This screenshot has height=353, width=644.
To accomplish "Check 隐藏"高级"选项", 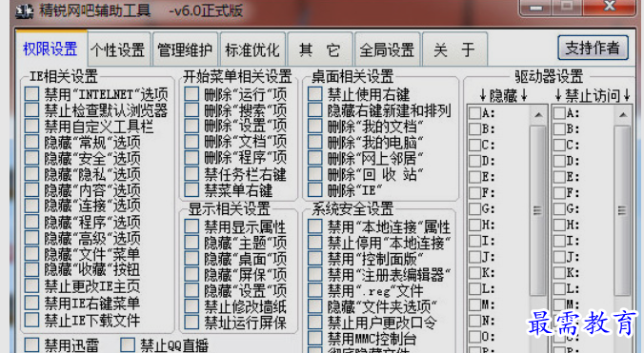I will click(31, 237).
